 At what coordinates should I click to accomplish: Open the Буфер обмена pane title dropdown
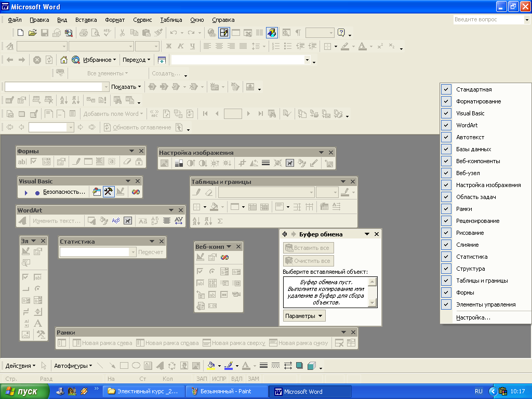click(367, 234)
